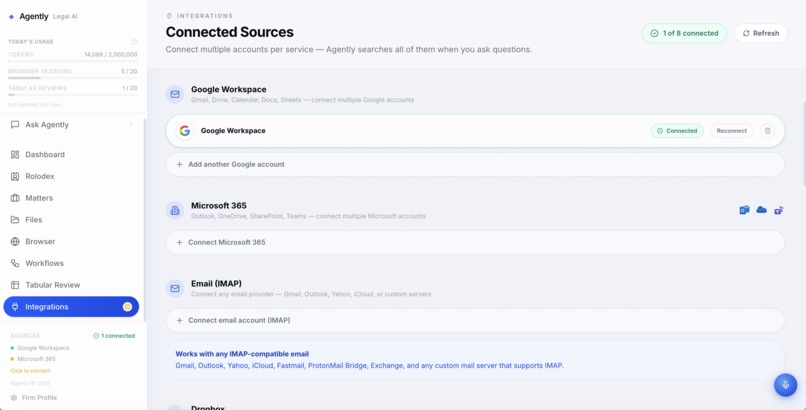Click the Workflows nodes icon
This screenshot has width=806, height=410.
15,263
